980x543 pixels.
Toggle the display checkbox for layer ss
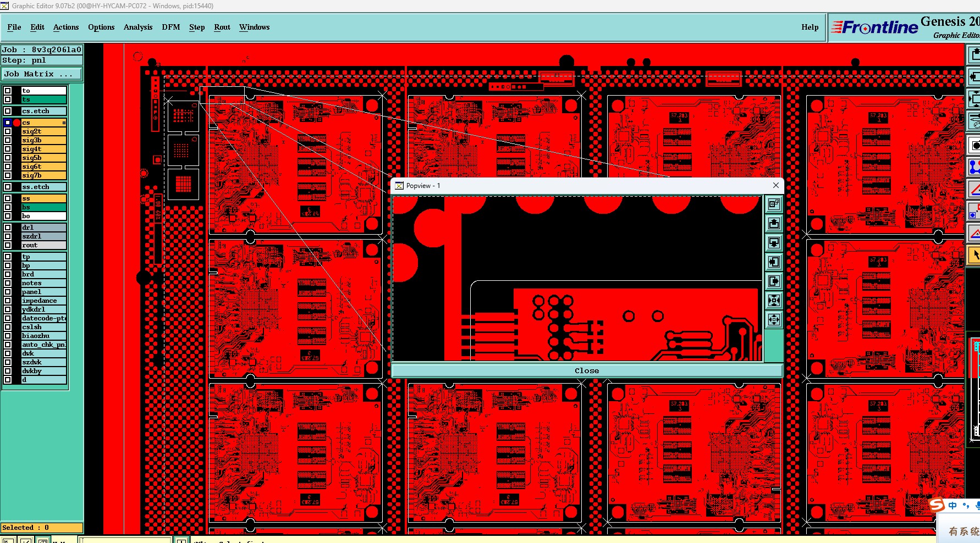click(8, 198)
